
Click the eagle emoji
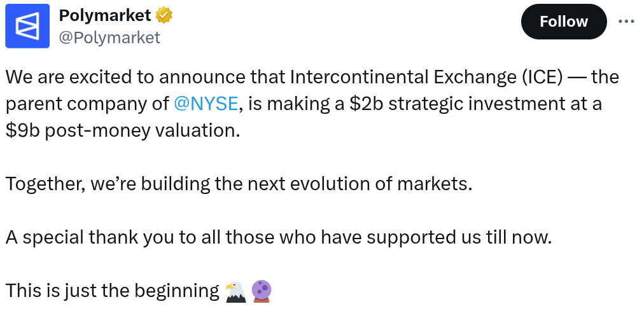point(236,291)
